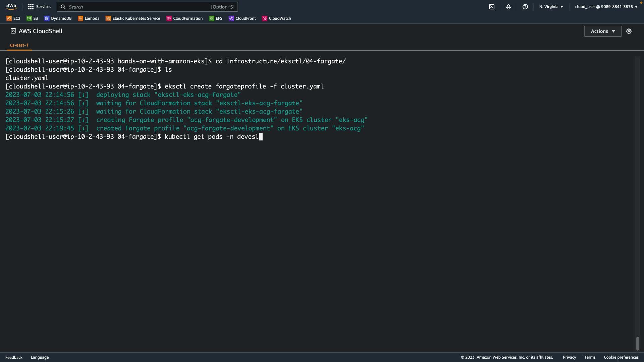Open CloudShell settings gear
Image resolution: width=644 pixels, height=362 pixels.
coord(629,31)
